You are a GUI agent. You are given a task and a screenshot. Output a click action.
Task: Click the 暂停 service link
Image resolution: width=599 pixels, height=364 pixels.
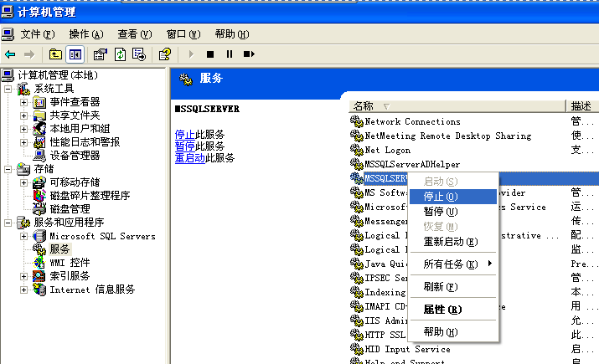click(x=185, y=146)
